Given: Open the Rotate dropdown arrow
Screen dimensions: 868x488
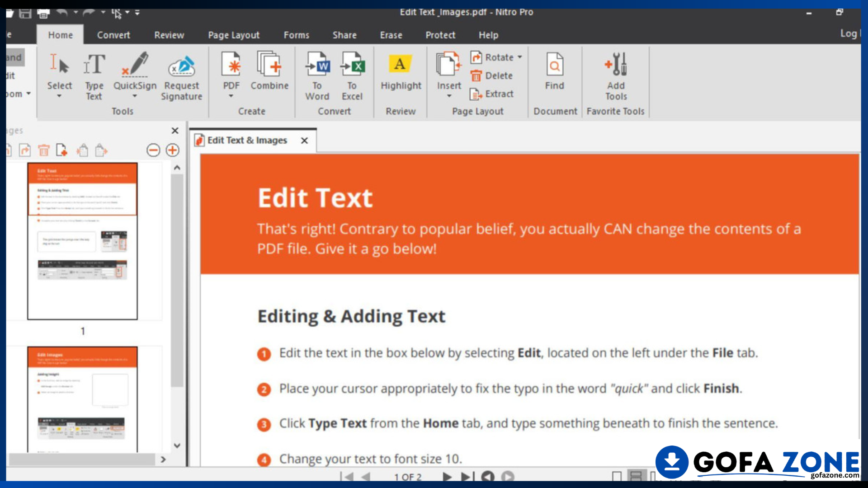Looking at the screenshot, I should [x=520, y=57].
